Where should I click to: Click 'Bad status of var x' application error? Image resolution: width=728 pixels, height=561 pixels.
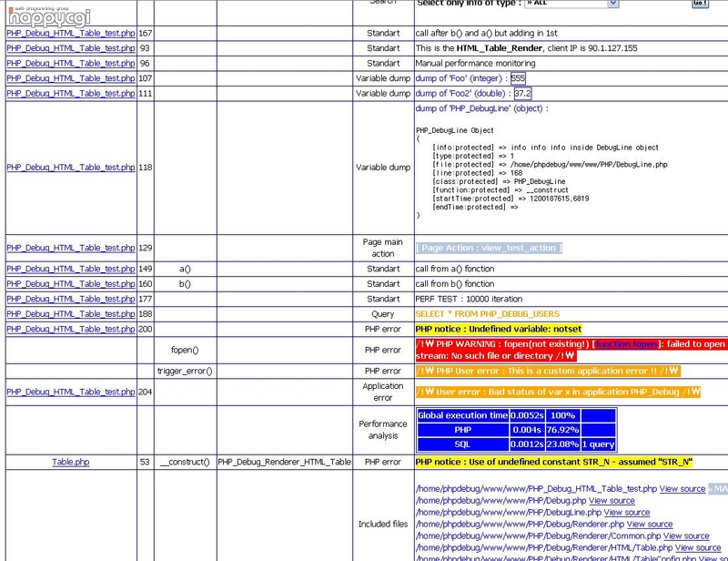(558, 393)
